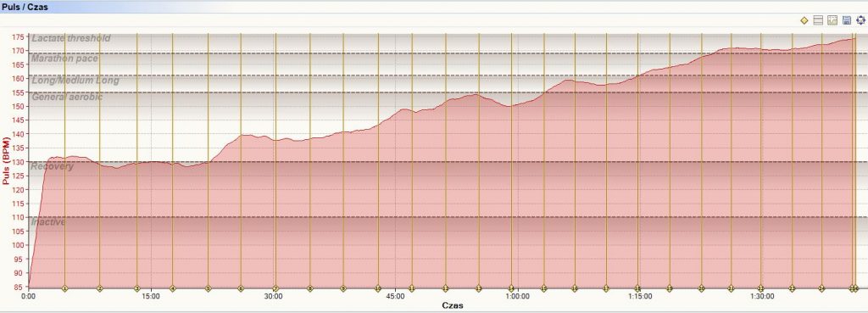Select lap marker 13 on the time axis
The image size is (868, 313).
click(x=479, y=288)
